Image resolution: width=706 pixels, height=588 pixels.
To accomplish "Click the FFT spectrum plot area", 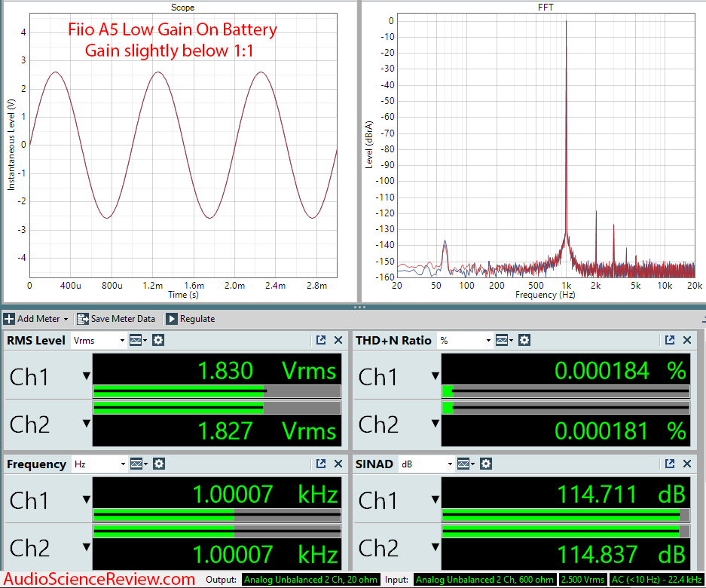I will (x=546, y=145).
